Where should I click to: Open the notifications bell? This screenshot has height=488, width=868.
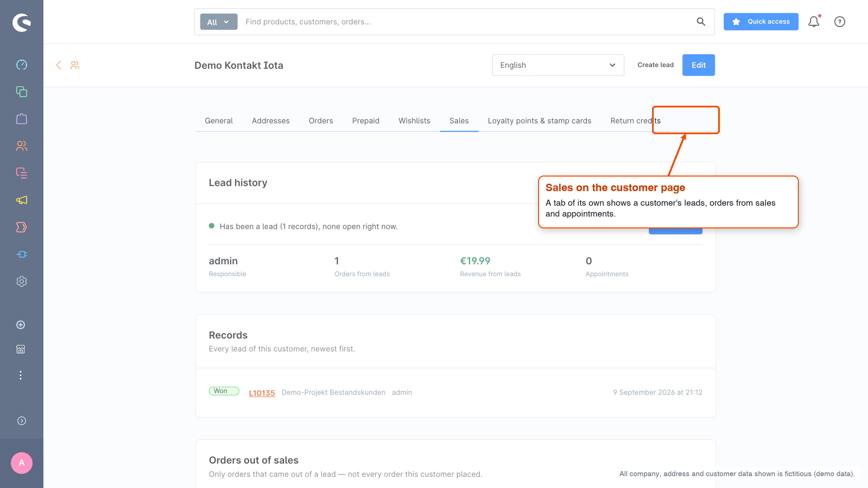click(x=814, y=22)
